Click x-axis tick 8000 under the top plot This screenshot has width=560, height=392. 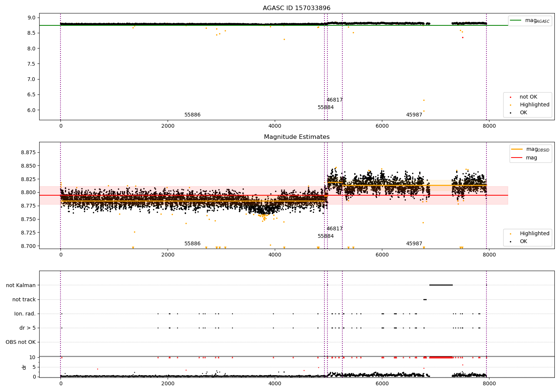click(489, 126)
